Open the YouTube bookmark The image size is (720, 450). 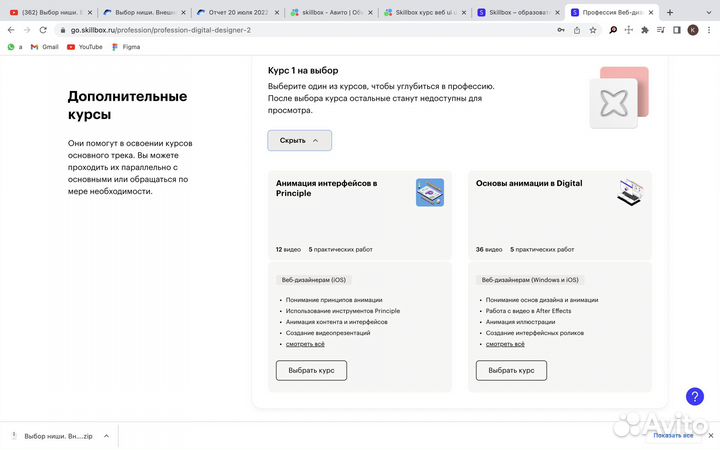click(85, 47)
